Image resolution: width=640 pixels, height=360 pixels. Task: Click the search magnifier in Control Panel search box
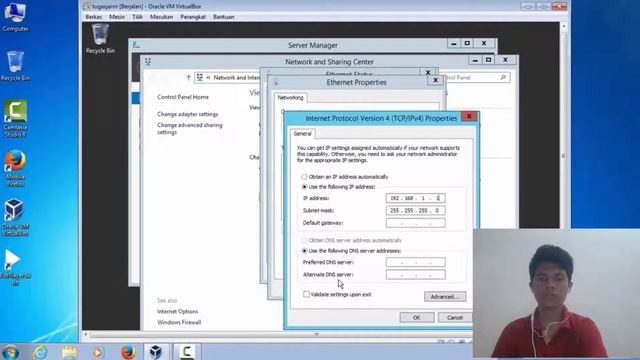[x=503, y=77]
